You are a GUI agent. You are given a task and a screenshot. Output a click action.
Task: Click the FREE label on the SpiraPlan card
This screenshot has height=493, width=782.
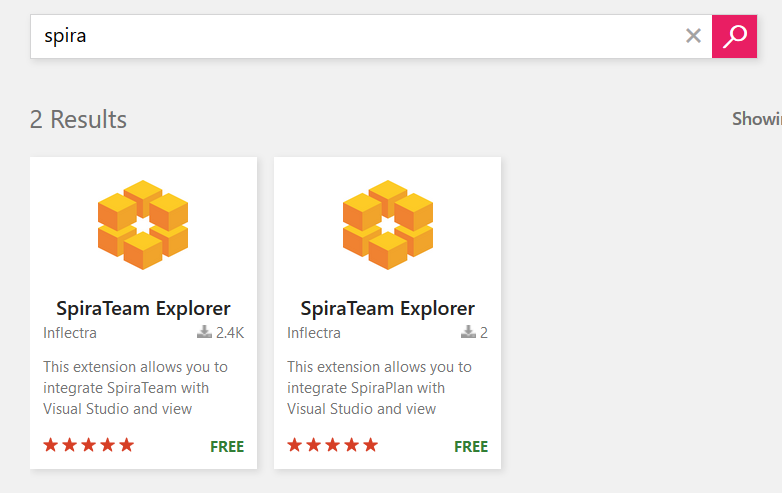pos(471,446)
